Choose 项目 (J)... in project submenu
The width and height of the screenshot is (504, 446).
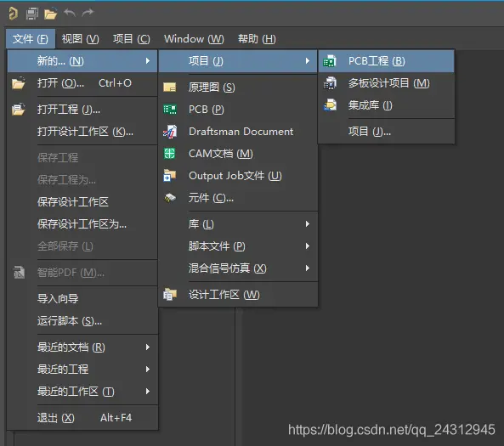[x=386, y=132]
